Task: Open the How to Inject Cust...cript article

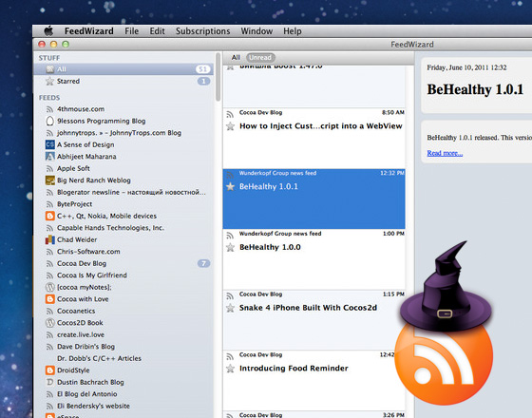Action: [x=313, y=139]
